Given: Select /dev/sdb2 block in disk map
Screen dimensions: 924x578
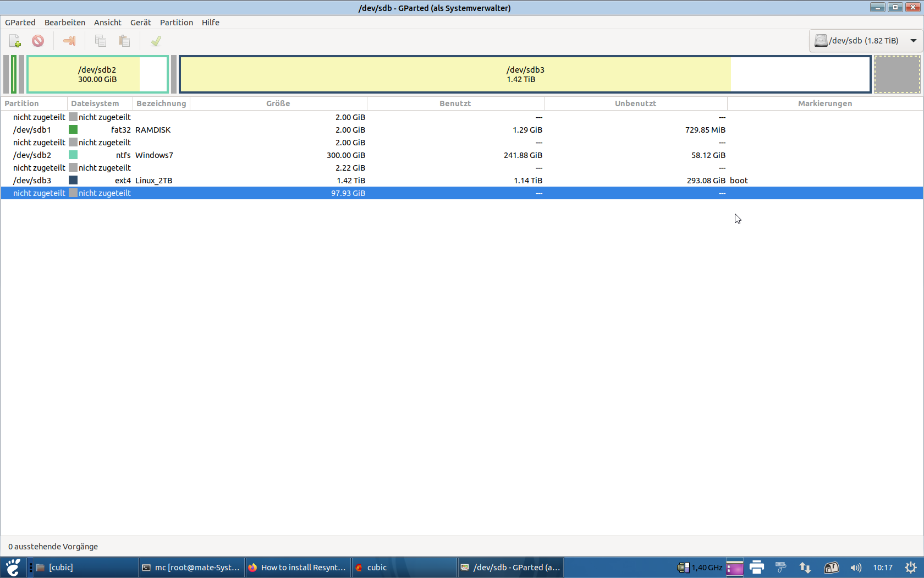Looking at the screenshot, I should [x=97, y=74].
